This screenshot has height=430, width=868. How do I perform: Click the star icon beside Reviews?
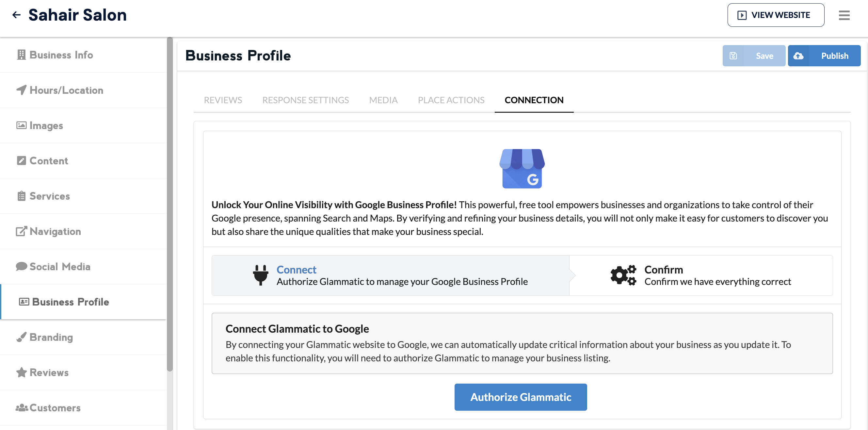tap(21, 372)
